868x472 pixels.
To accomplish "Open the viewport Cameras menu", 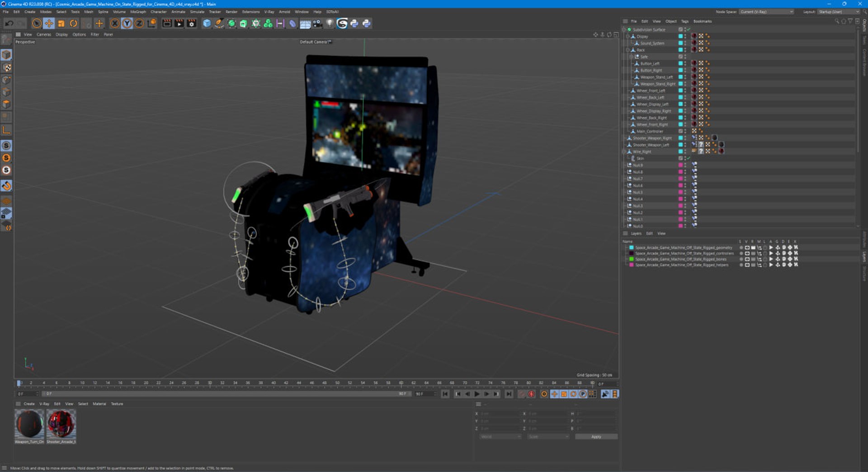I will click(44, 34).
